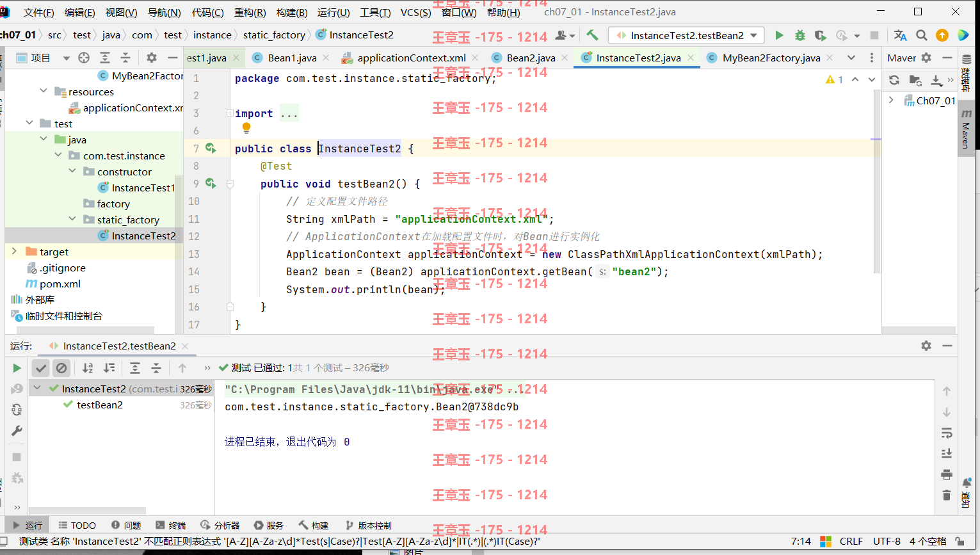Click the wrench icon in the Run panel

17,431
